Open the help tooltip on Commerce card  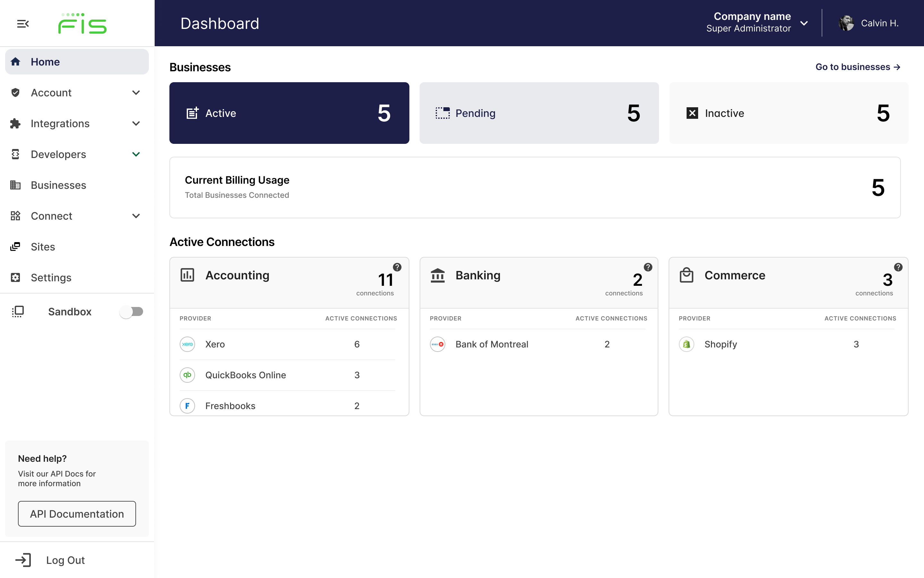click(x=898, y=267)
